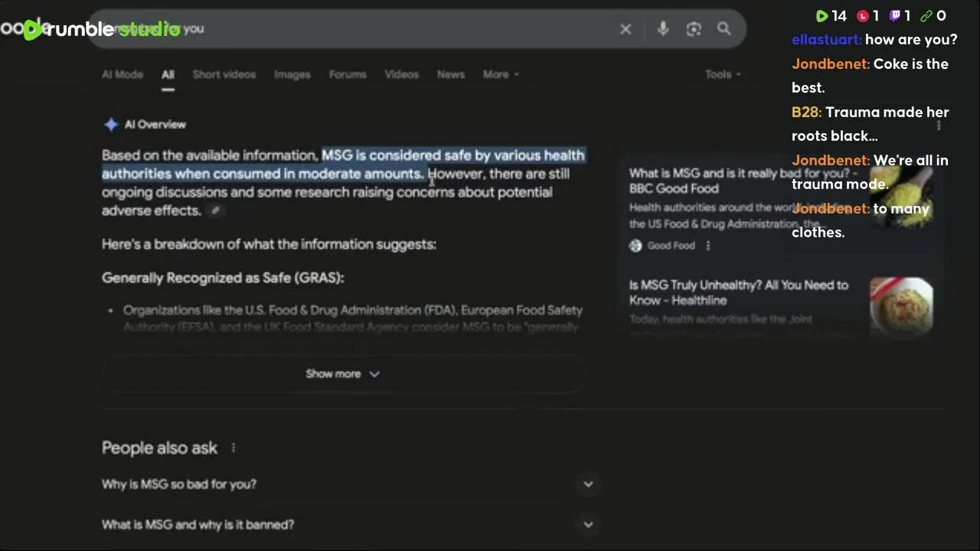Click the red Rumble viewer count icon
Screen dimensions: 980x551
point(863,16)
